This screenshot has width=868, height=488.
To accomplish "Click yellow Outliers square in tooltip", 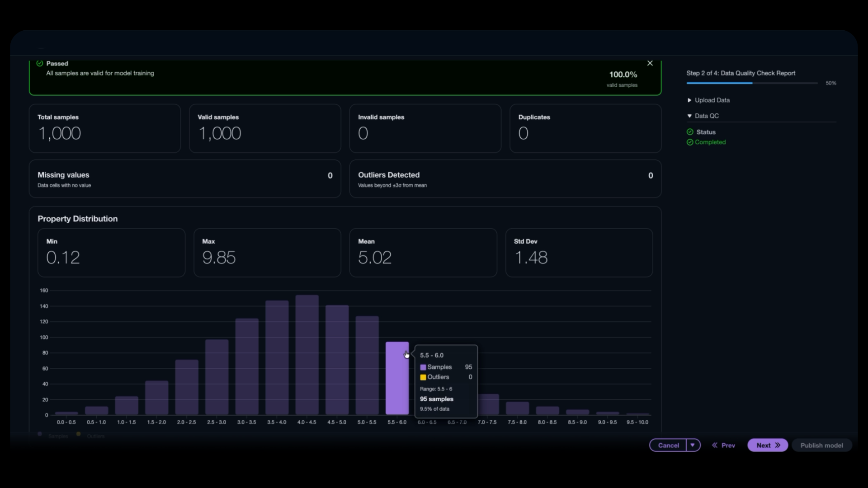I will 423,377.
